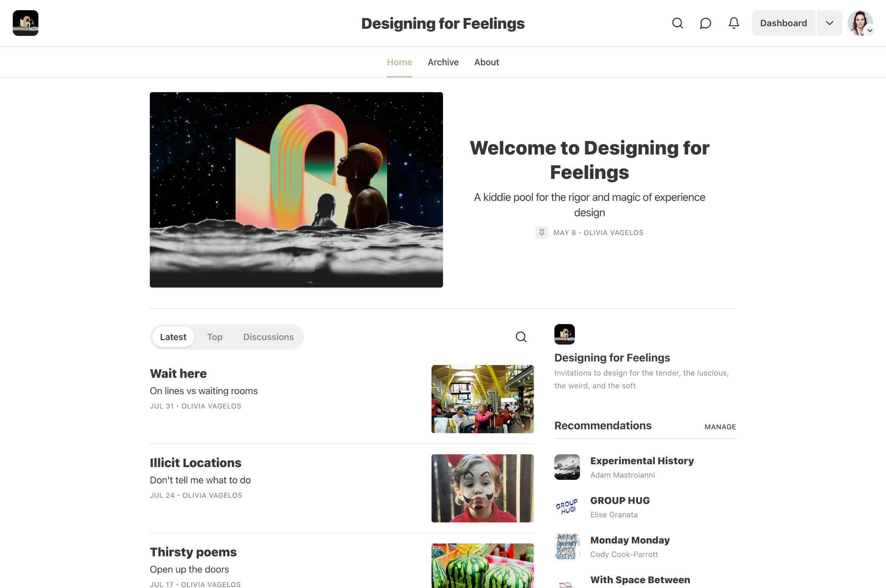Click the pin icon beside MAY 8

pyautogui.click(x=542, y=232)
